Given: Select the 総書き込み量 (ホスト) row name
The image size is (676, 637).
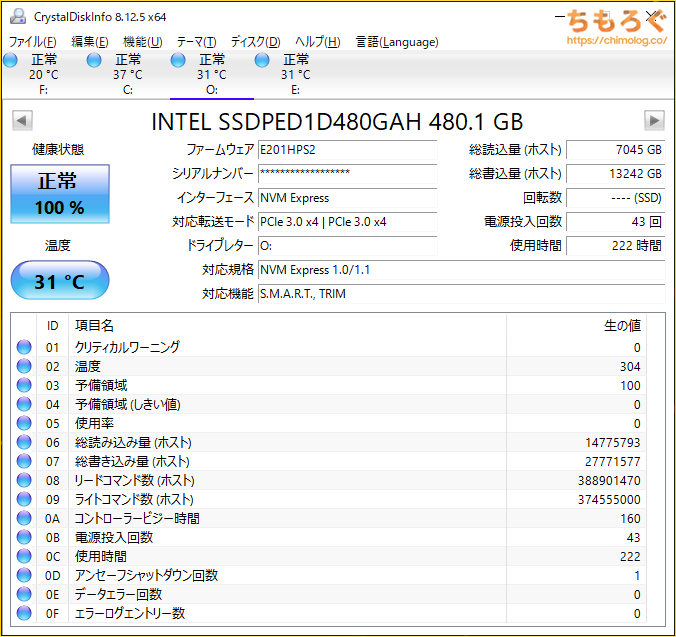Looking at the screenshot, I should point(132,461).
